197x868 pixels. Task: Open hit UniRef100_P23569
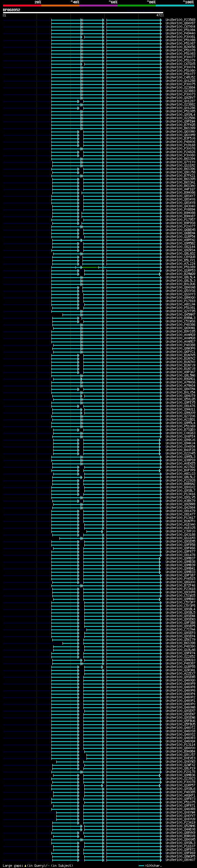point(180,20)
